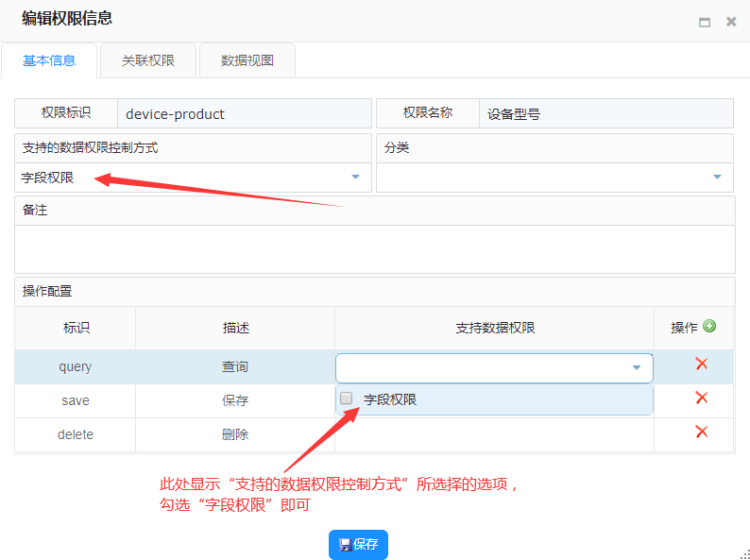Image resolution: width=750 pixels, height=560 pixels.
Task: Delete the query row with red X
Action: click(701, 365)
